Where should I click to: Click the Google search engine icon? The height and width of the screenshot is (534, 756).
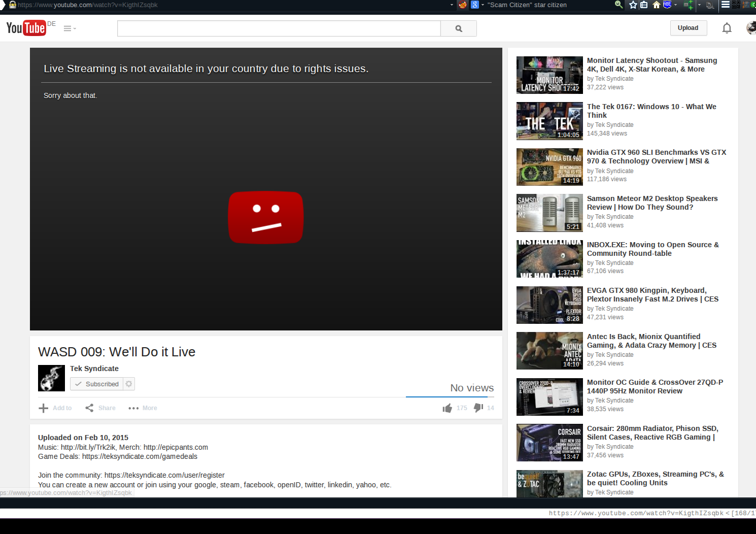point(475,5)
